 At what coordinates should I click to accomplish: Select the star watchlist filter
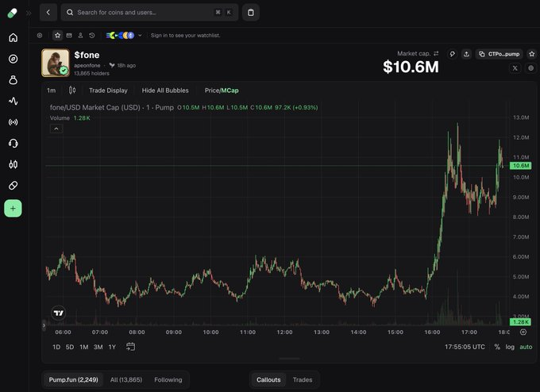pos(57,36)
